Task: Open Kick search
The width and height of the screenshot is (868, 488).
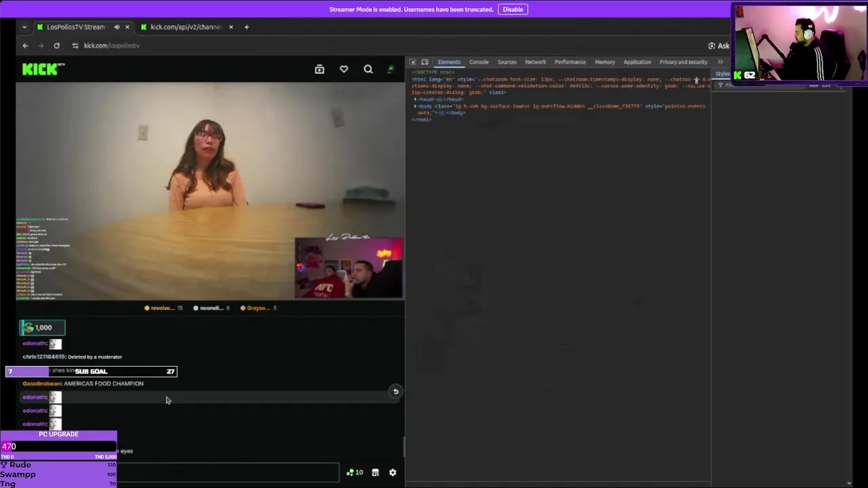Action: click(368, 68)
